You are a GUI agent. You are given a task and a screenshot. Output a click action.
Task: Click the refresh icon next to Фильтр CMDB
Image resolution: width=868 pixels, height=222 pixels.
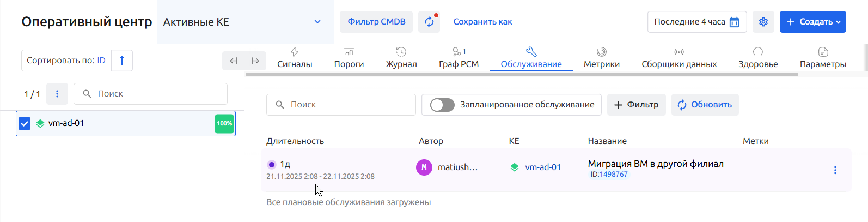tap(429, 22)
